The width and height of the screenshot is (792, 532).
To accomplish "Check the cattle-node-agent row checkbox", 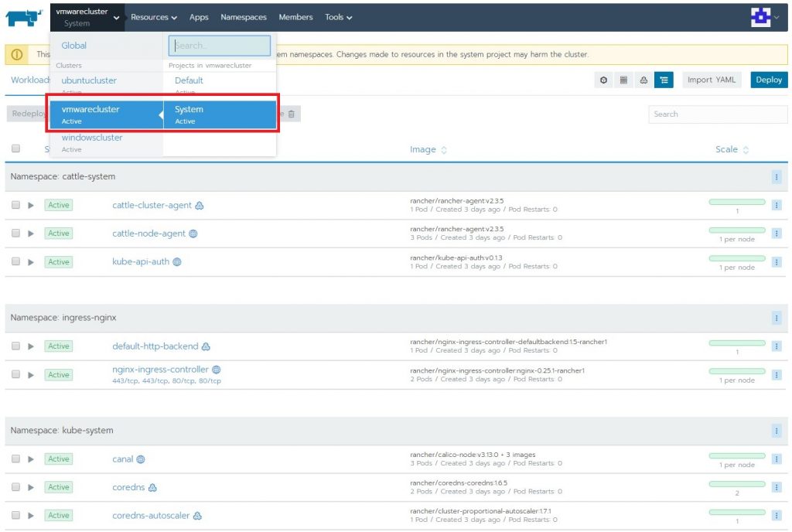I will coord(15,234).
